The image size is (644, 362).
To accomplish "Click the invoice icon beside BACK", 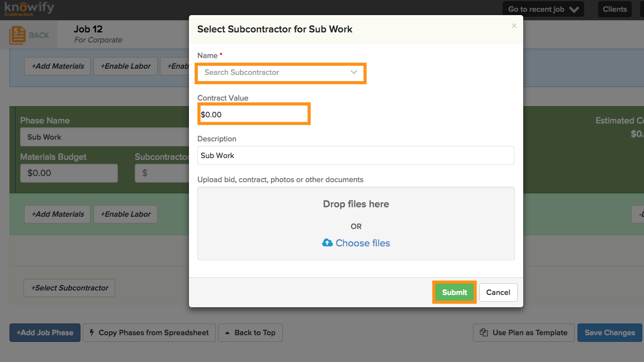I will click(17, 35).
